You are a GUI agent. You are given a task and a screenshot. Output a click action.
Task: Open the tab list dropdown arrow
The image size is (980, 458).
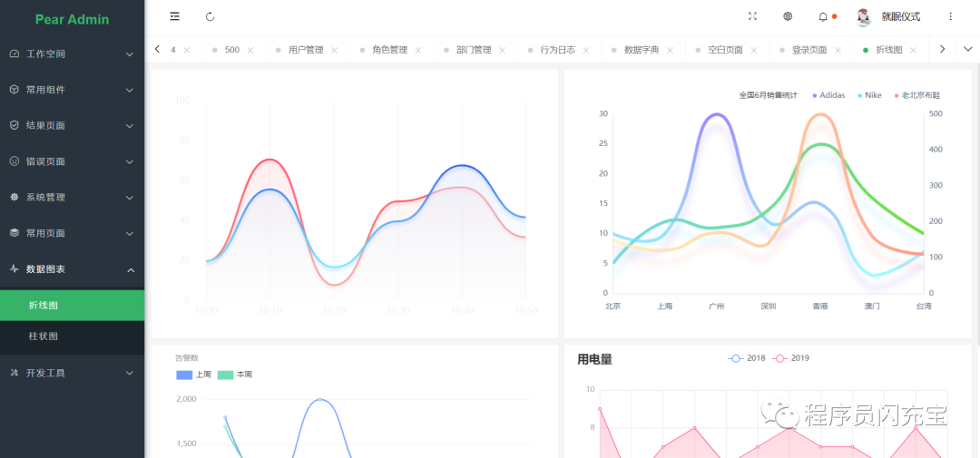967,49
